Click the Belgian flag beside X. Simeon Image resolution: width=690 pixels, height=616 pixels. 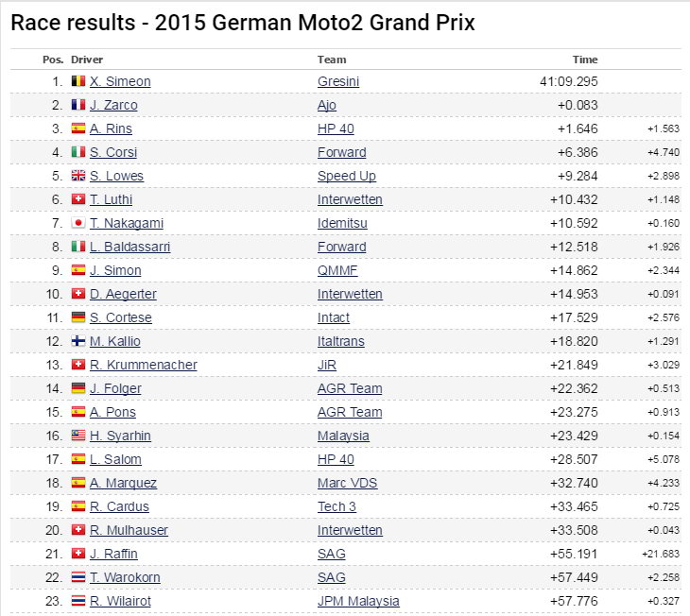point(78,82)
